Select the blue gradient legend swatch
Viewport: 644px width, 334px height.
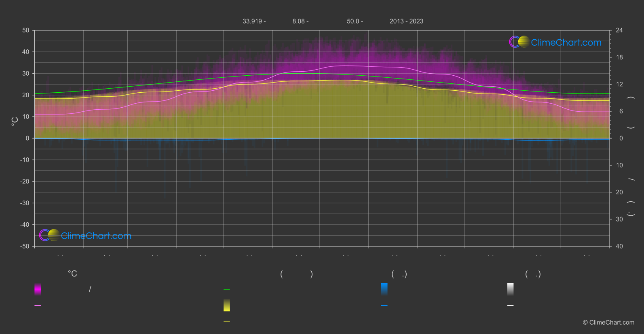click(x=384, y=289)
